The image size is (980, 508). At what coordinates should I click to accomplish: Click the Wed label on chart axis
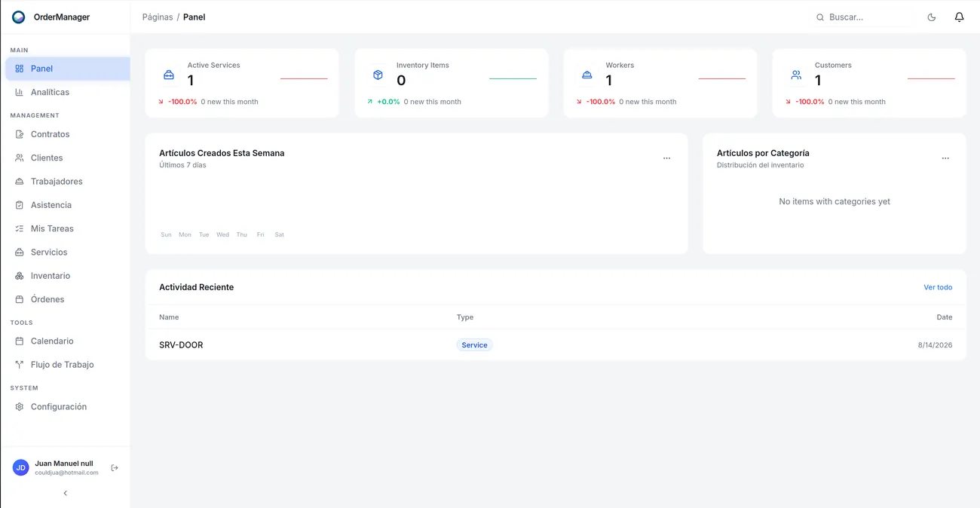(222, 235)
